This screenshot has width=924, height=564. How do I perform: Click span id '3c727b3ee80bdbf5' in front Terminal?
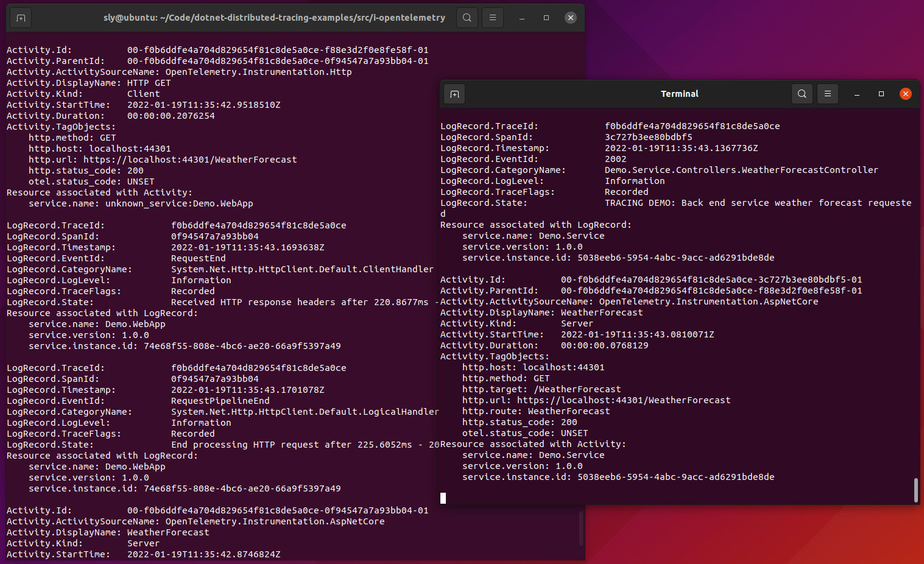tap(649, 137)
